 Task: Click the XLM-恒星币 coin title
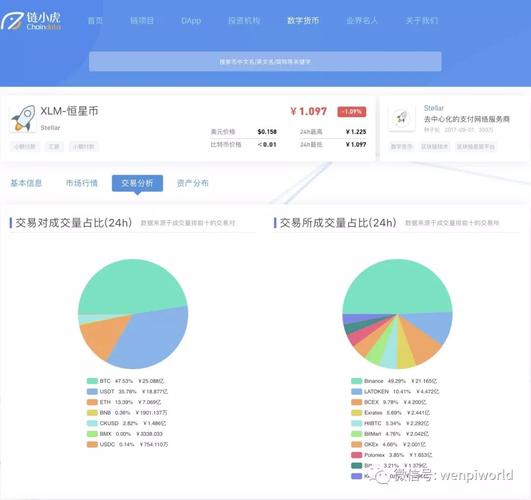click(69, 111)
